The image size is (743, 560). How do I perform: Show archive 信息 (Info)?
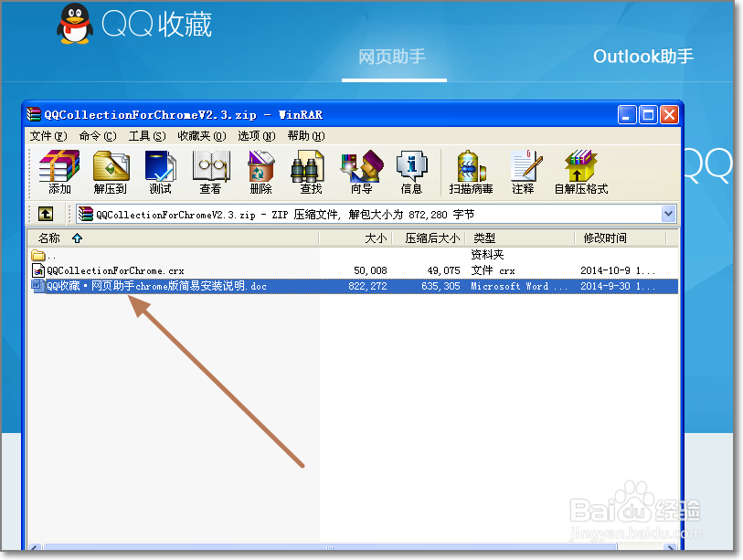(x=412, y=172)
